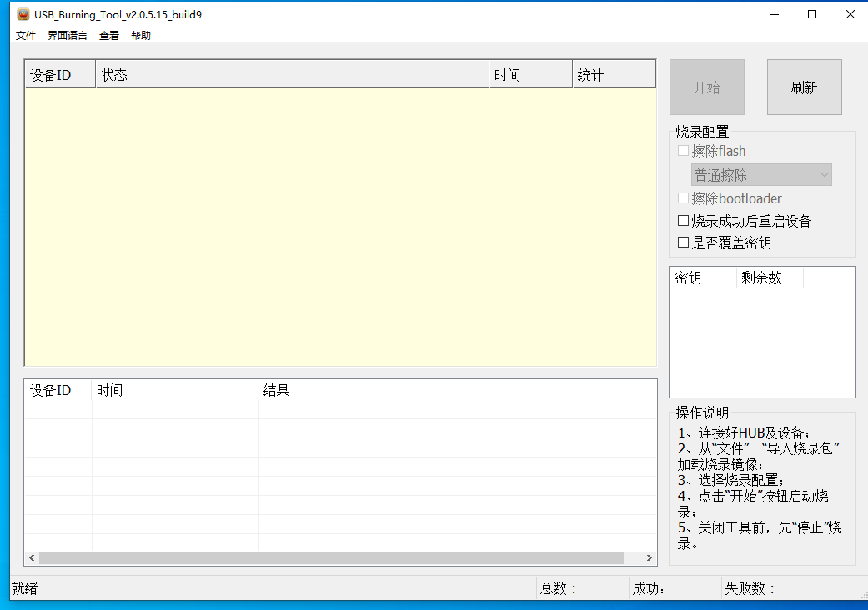Click the 剩余数 column header
This screenshot has width=868, height=610.
(770, 277)
